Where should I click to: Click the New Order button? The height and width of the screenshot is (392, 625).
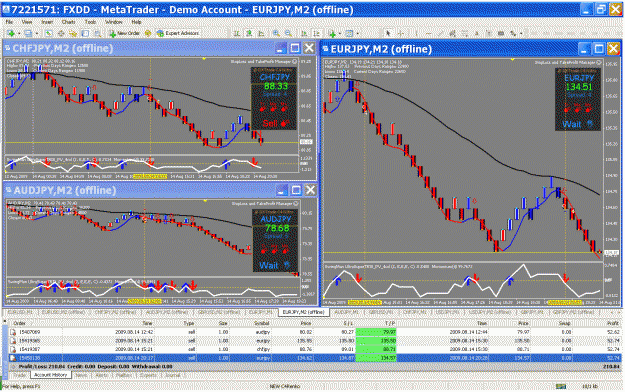tap(124, 33)
